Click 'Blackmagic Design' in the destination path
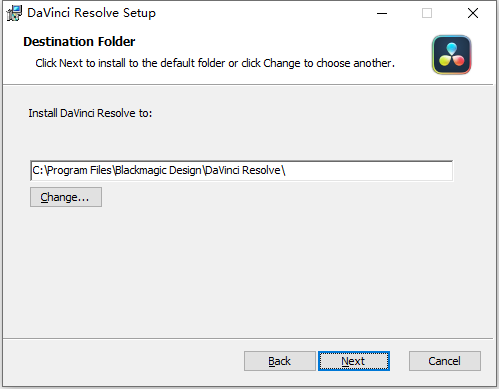499x389 pixels. pyautogui.click(x=158, y=171)
